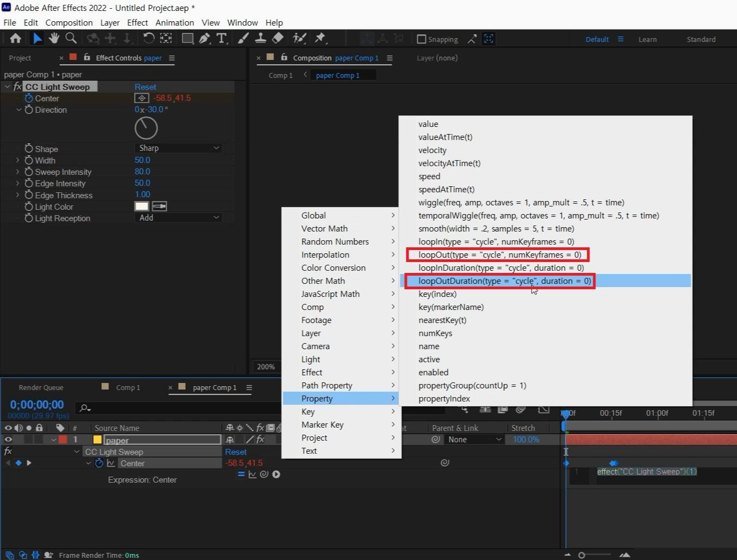This screenshot has width=737, height=560.
Task: Select the Roto Brush tool
Action: pos(299,38)
